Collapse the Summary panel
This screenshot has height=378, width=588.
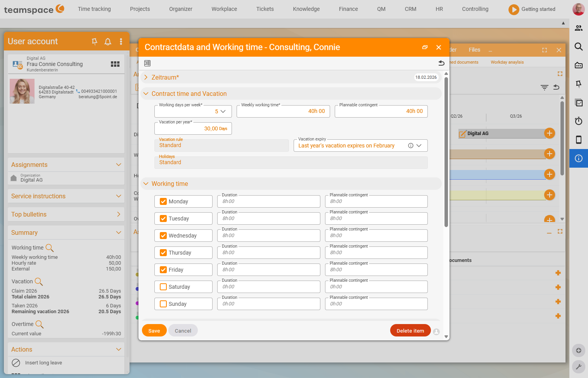coord(119,232)
